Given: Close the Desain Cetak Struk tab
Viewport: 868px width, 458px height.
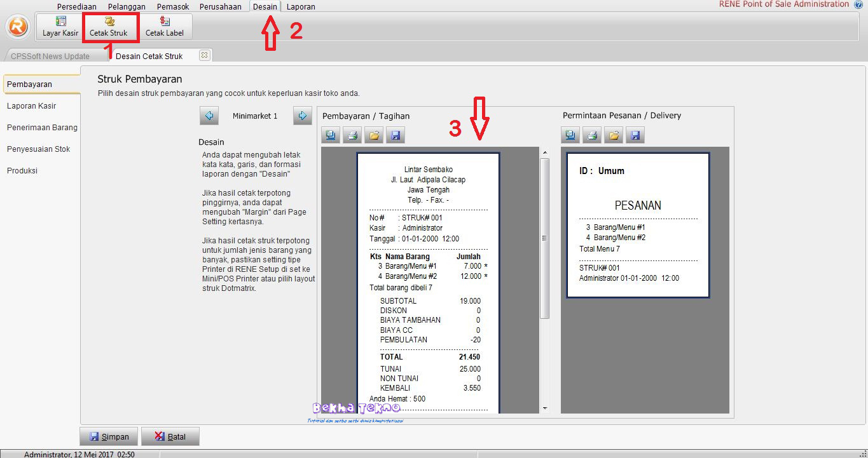Looking at the screenshot, I should pyautogui.click(x=204, y=55).
